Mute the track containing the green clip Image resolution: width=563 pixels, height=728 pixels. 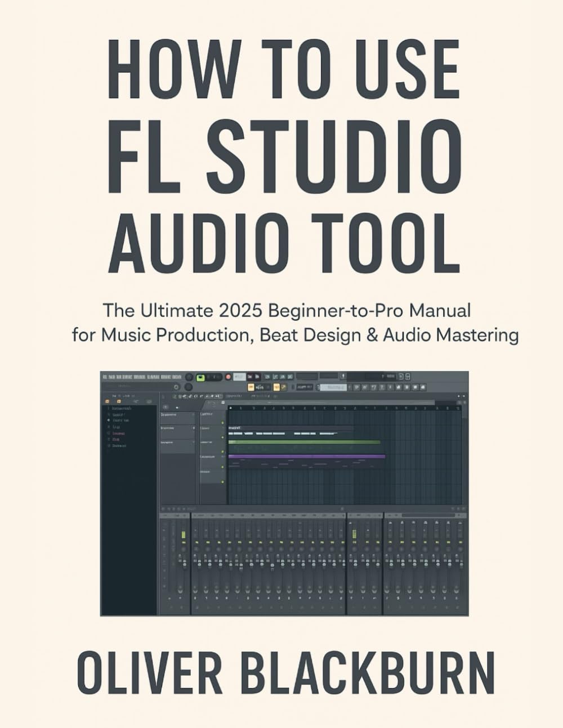[222, 452]
